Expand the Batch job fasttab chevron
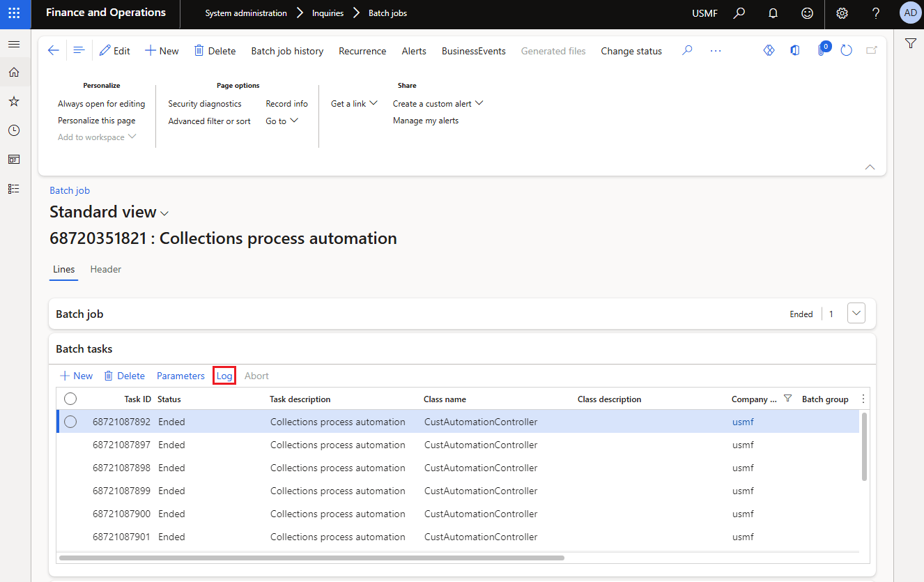The image size is (924, 582). [856, 314]
